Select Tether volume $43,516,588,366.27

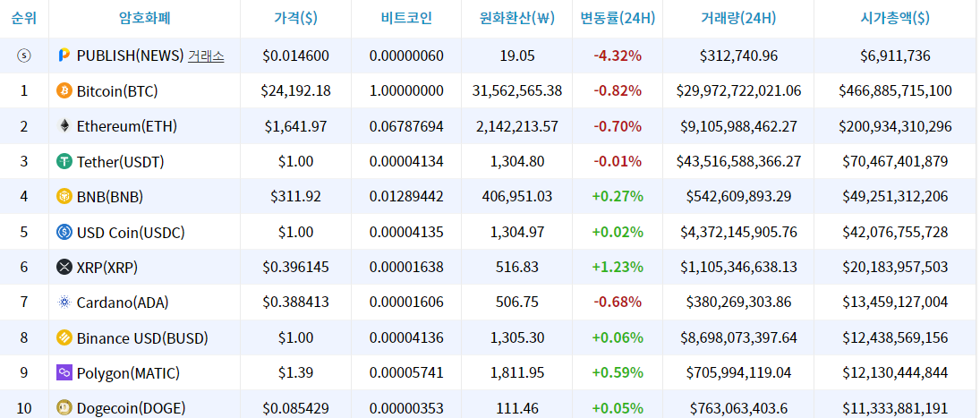[x=738, y=162]
